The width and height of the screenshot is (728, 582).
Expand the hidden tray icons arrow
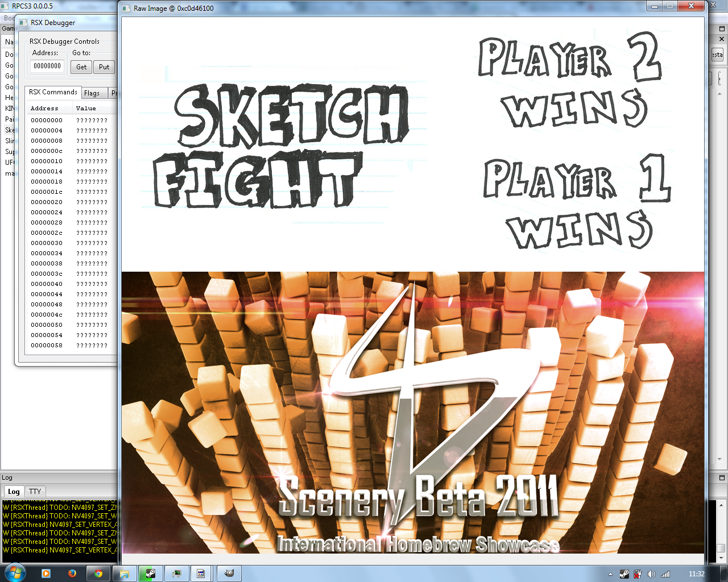[611, 574]
